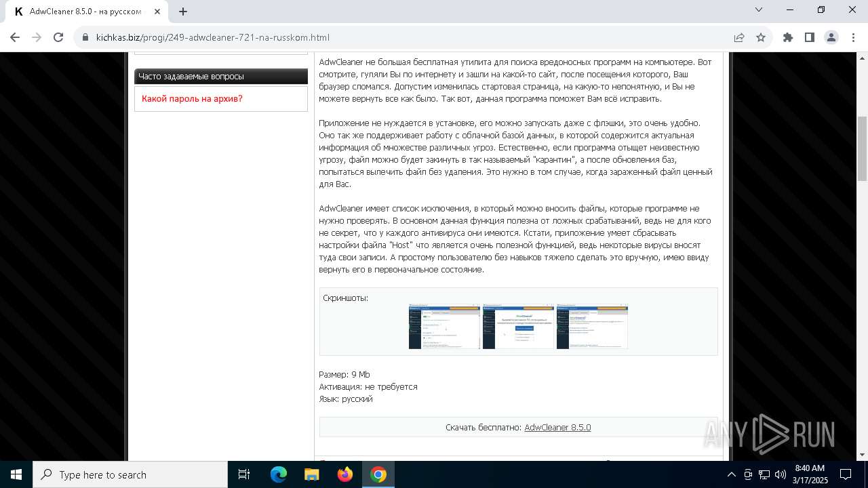
Task: Share this page icon
Action: coord(739,37)
